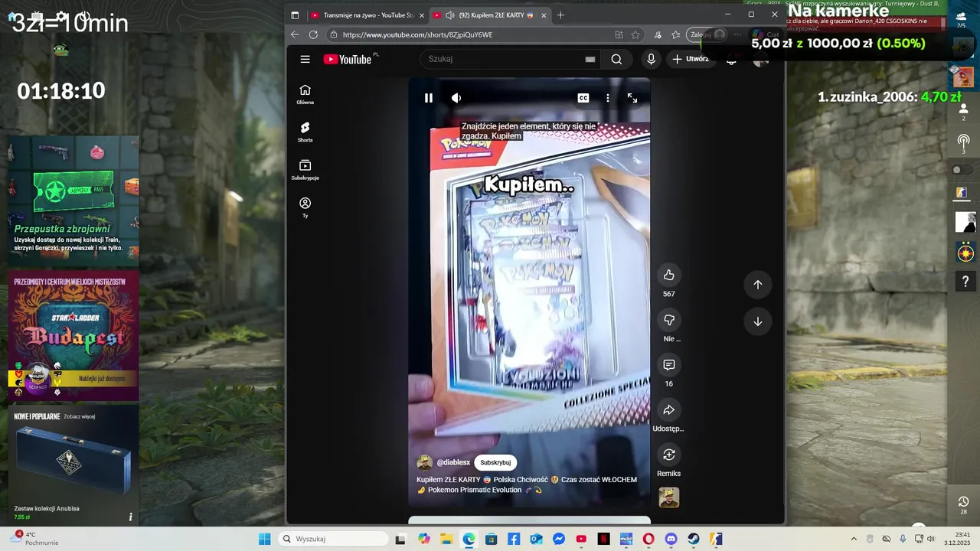This screenshot has height=551, width=980.
Task: Open the YouTube guide hamburger menu
Action: click(x=305, y=59)
